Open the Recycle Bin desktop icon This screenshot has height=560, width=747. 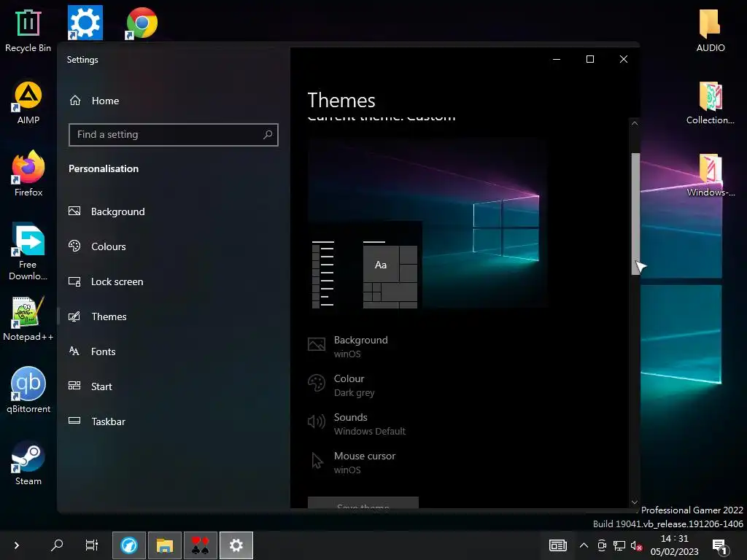click(x=28, y=31)
